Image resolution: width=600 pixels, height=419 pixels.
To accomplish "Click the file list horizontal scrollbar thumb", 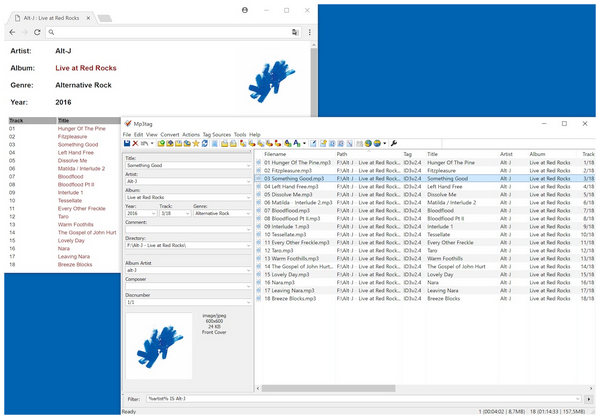I will pos(328,388).
